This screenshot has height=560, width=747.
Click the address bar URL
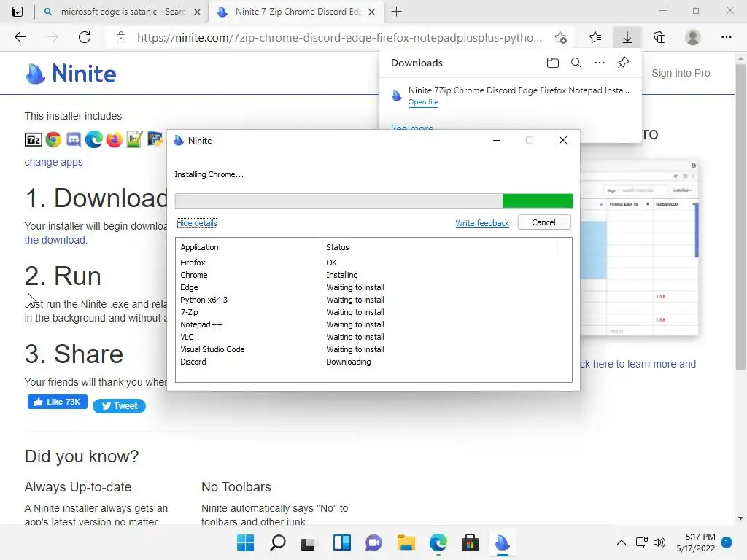click(339, 38)
